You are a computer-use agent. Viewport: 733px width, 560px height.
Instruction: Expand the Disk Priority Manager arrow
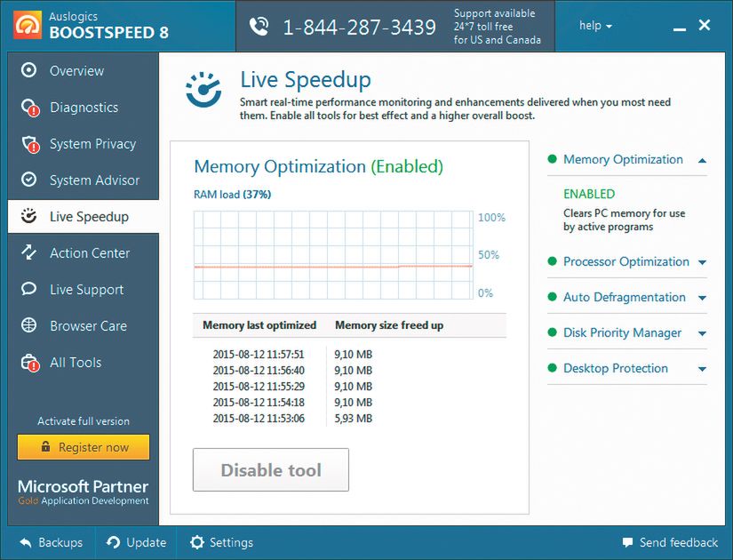click(702, 333)
